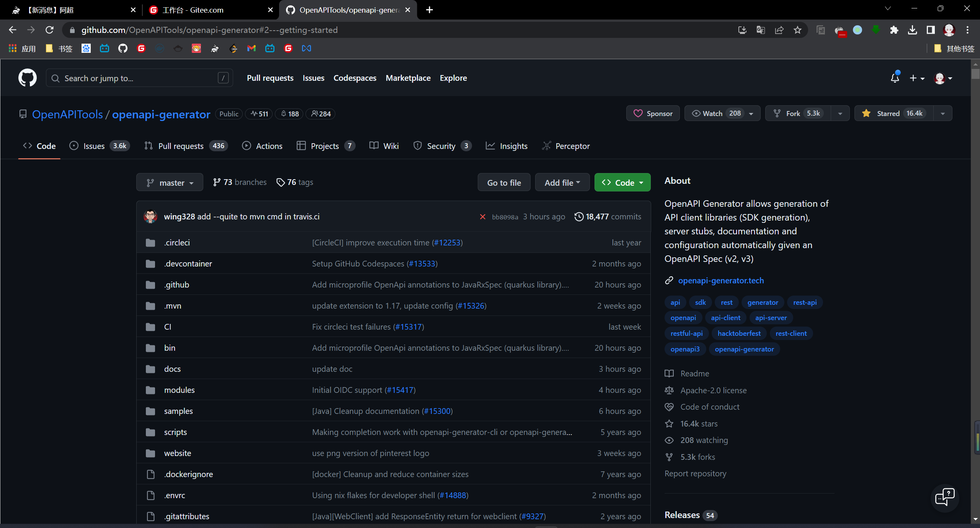The width and height of the screenshot is (980, 528).
Task: Open the green Code clone dropdown
Action: pyautogui.click(x=622, y=183)
